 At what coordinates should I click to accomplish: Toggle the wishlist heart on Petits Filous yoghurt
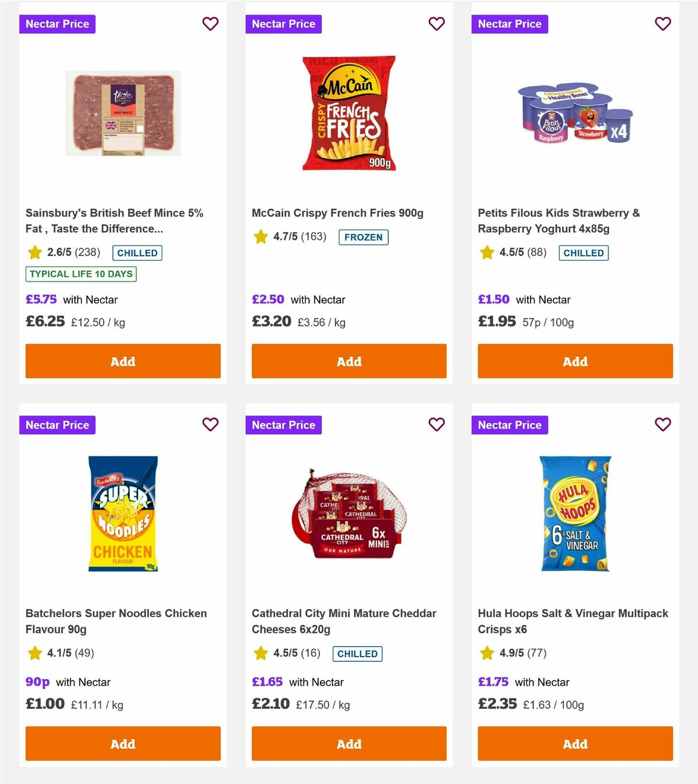(663, 24)
